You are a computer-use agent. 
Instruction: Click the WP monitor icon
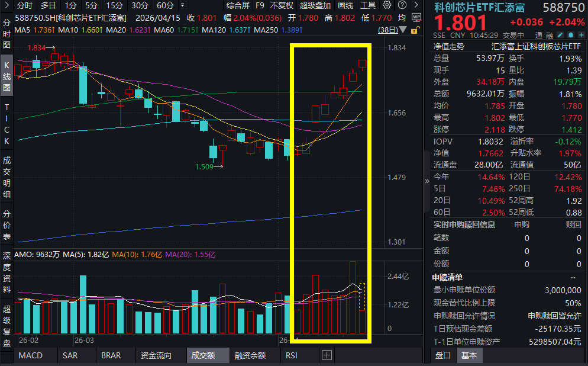coord(416,18)
